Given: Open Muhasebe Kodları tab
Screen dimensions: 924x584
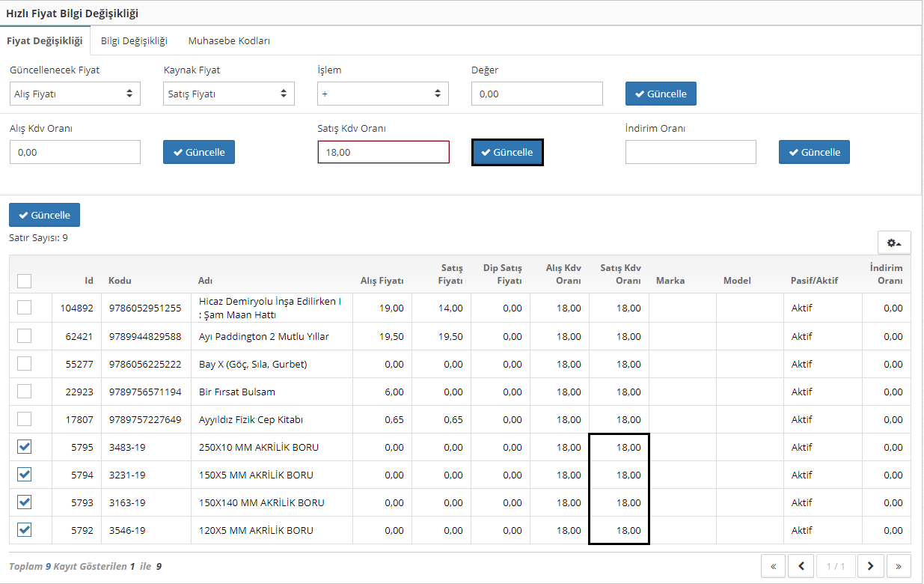Looking at the screenshot, I should pos(229,41).
